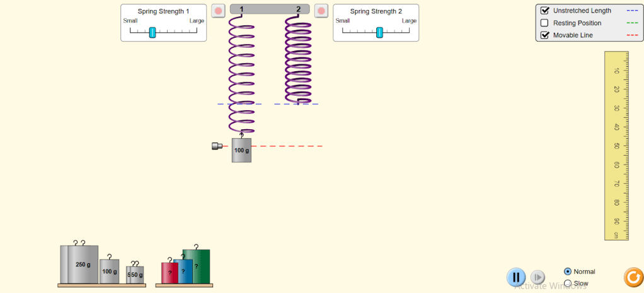Select the 100 g mass on the shelf

(109, 271)
